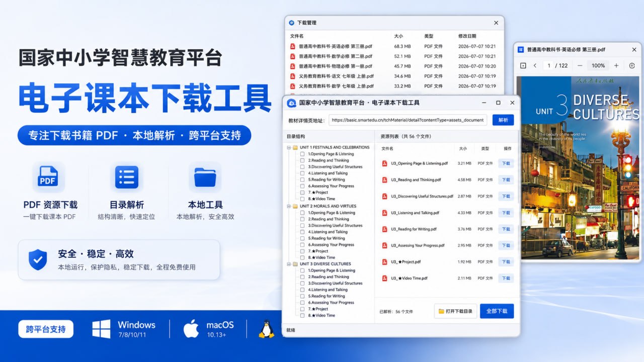This screenshot has width=644, height=362.
Task: Click the rotate icon in the PDF viewer toolbar
Action: coord(632,66)
